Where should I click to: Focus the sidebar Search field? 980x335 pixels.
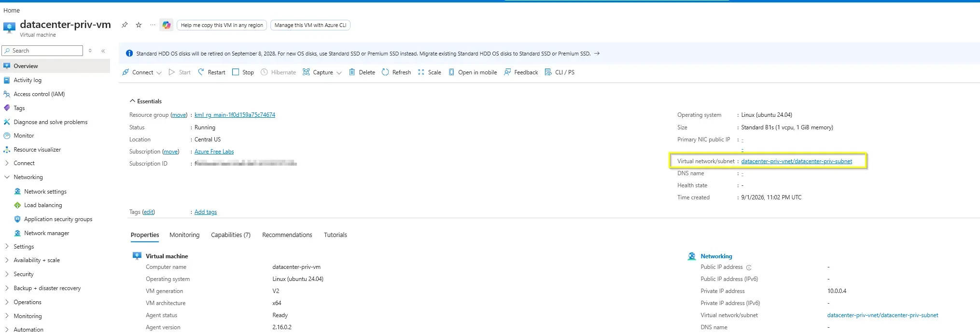(x=42, y=51)
